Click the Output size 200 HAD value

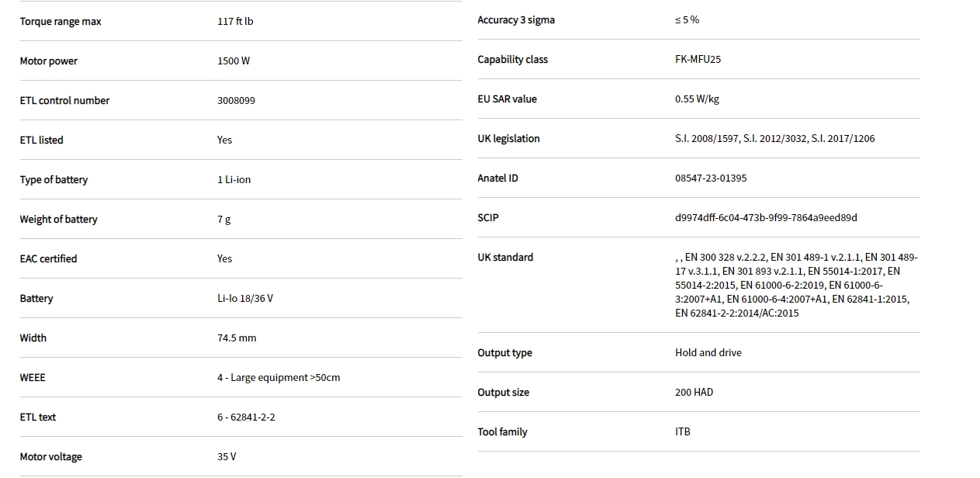[x=694, y=393]
